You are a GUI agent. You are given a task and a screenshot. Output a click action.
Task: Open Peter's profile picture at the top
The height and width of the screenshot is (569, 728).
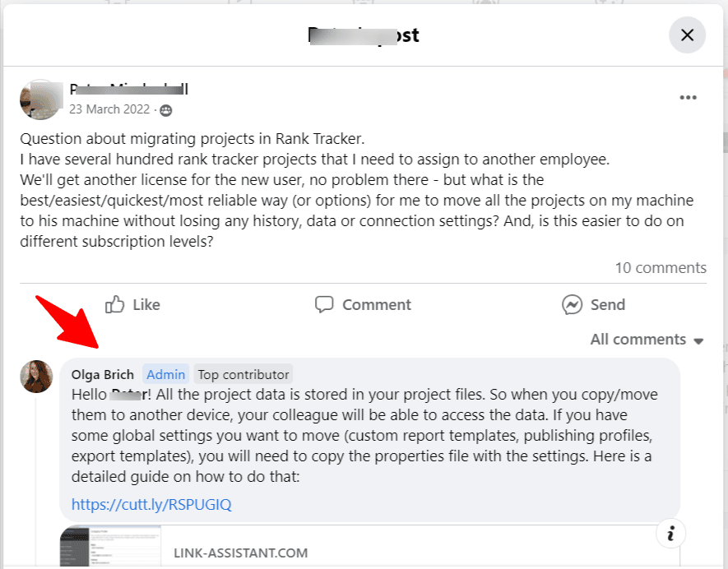coord(40,99)
